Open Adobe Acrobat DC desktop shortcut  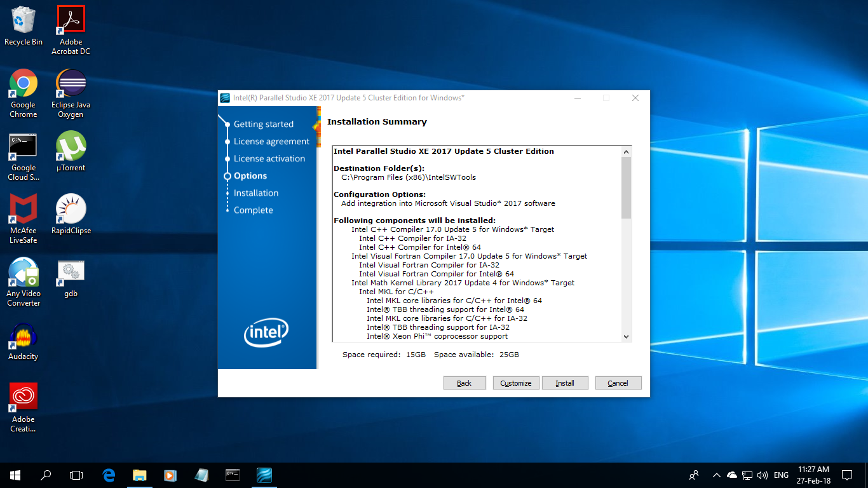click(x=71, y=30)
